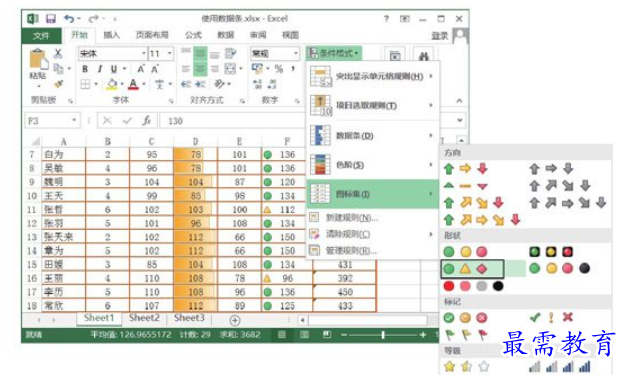The width and height of the screenshot is (624, 375).
Task: Select the green circle, yellow triangle, red diamond icon set
Action: point(472,269)
